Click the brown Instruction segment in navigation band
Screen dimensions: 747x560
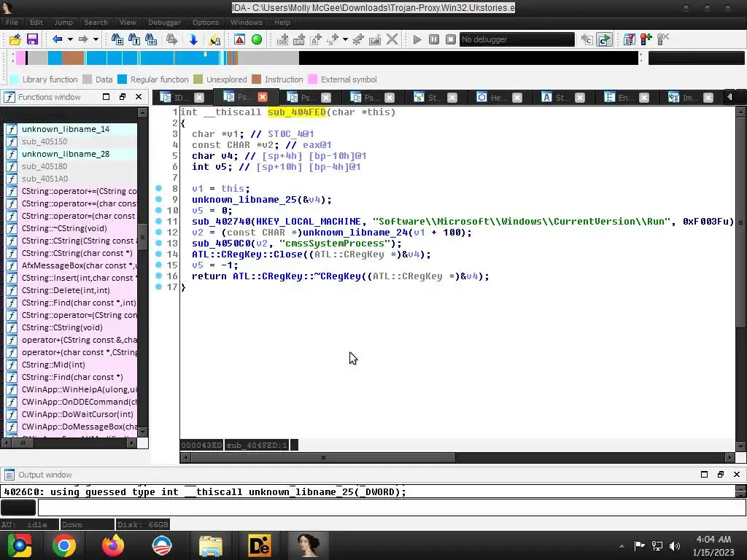73,58
